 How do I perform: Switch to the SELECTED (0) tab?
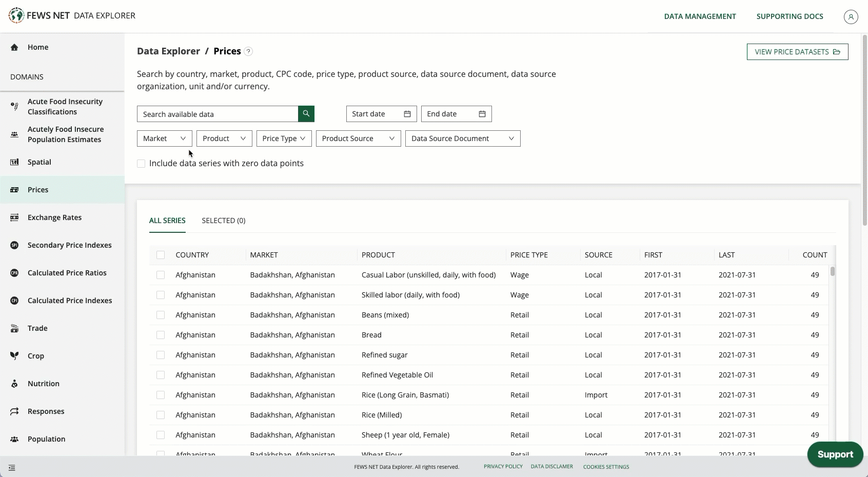[223, 221]
